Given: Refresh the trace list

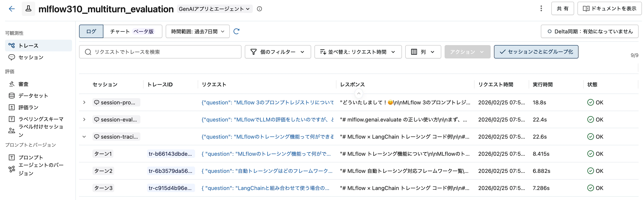Looking at the screenshot, I should 236,32.
